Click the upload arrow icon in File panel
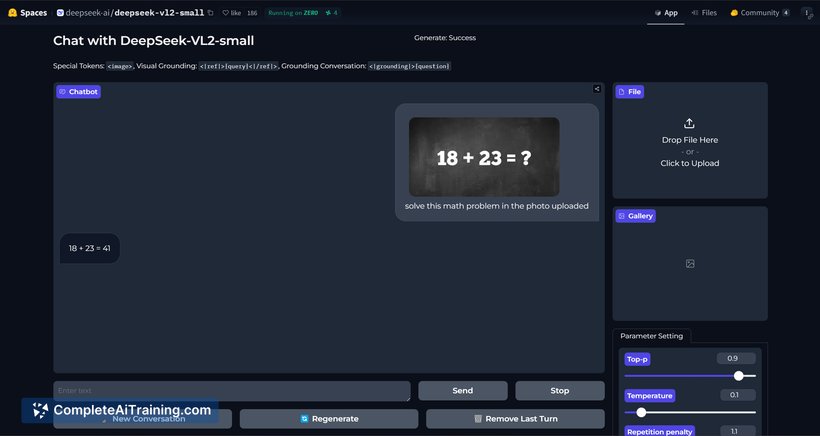The width and height of the screenshot is (820, 436). 689,123
